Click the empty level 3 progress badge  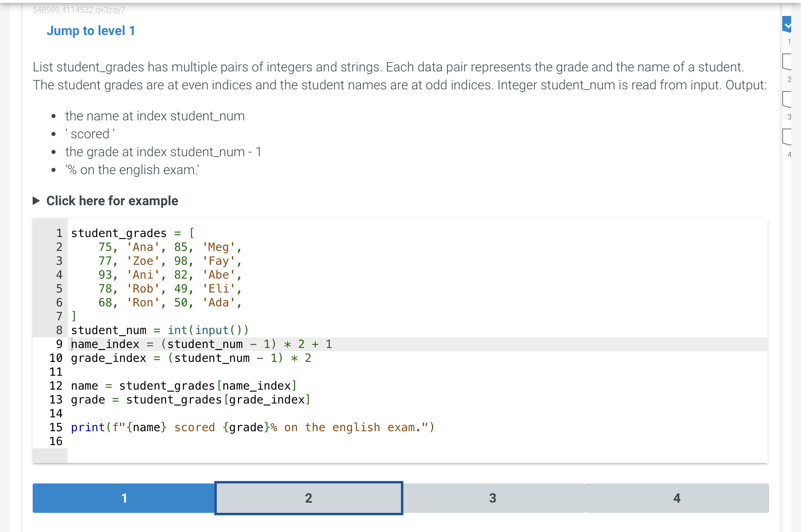click(787, 99)
